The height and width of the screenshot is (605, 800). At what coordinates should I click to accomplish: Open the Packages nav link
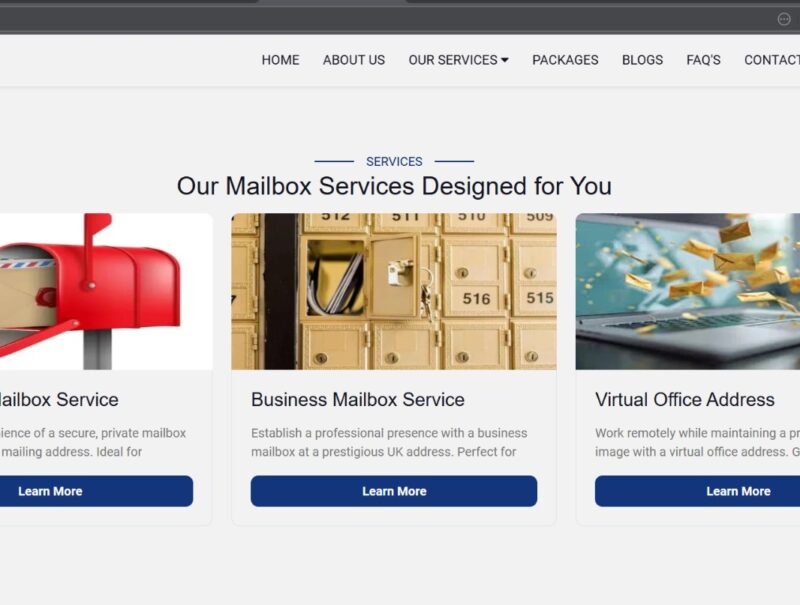(x=565, y=60)
